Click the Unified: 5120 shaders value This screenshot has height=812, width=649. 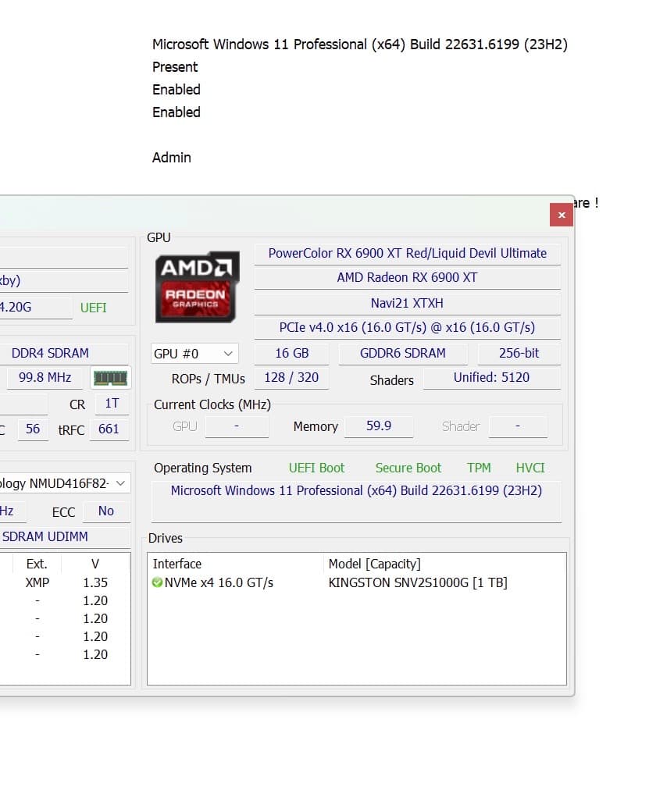click(491, 378)
